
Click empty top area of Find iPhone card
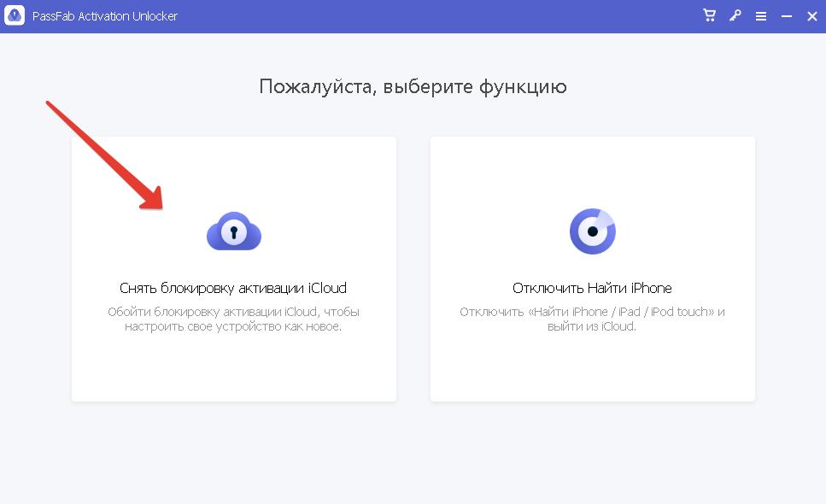[x=592, y=162]
